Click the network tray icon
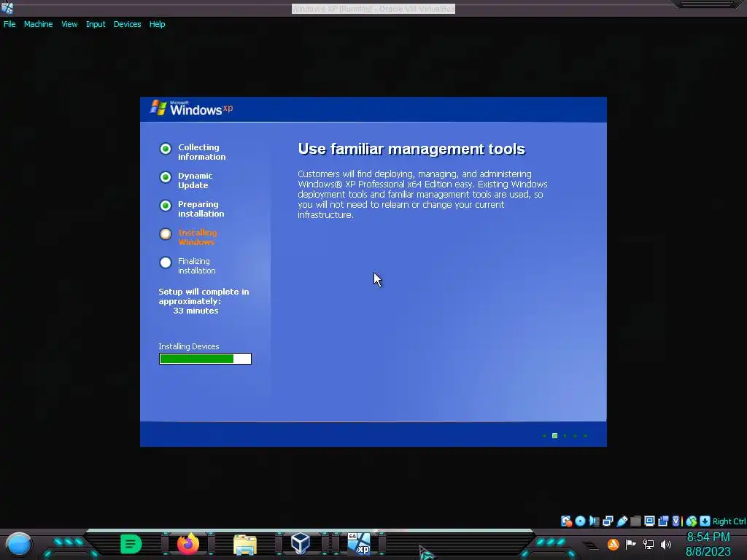The width and height of the screenshot is (747, 560). pos(648,544)
